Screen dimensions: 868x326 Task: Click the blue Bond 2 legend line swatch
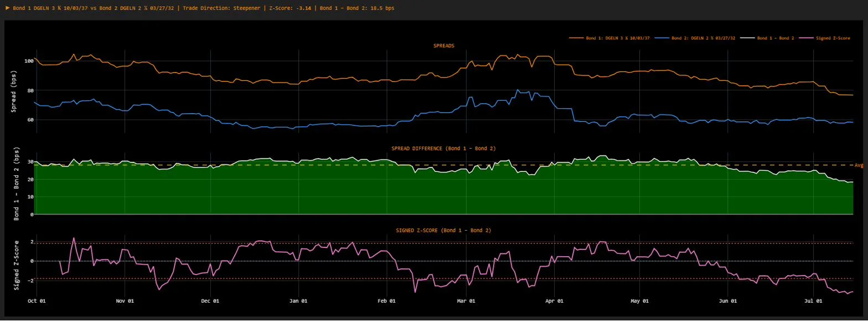click(x=662, y=38)
